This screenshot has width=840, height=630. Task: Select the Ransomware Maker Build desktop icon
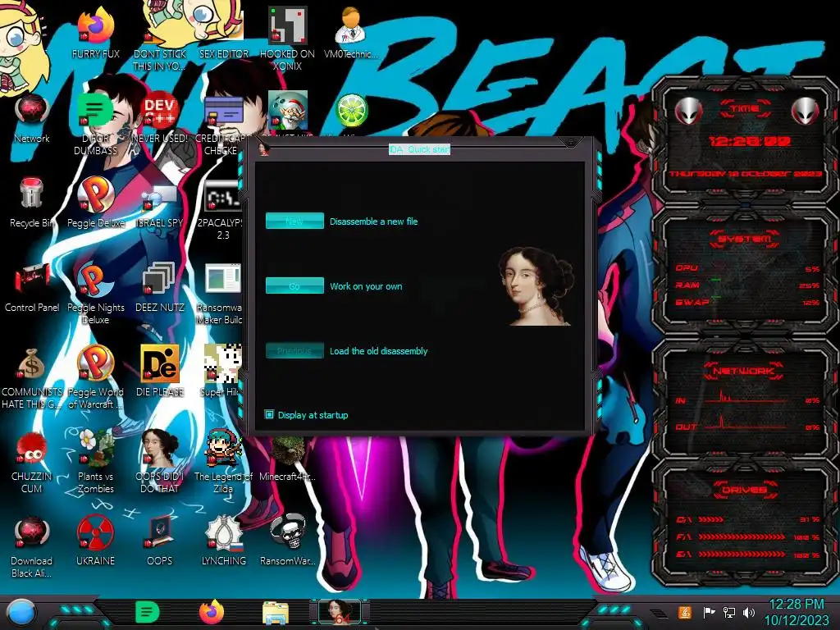[221, 294]
